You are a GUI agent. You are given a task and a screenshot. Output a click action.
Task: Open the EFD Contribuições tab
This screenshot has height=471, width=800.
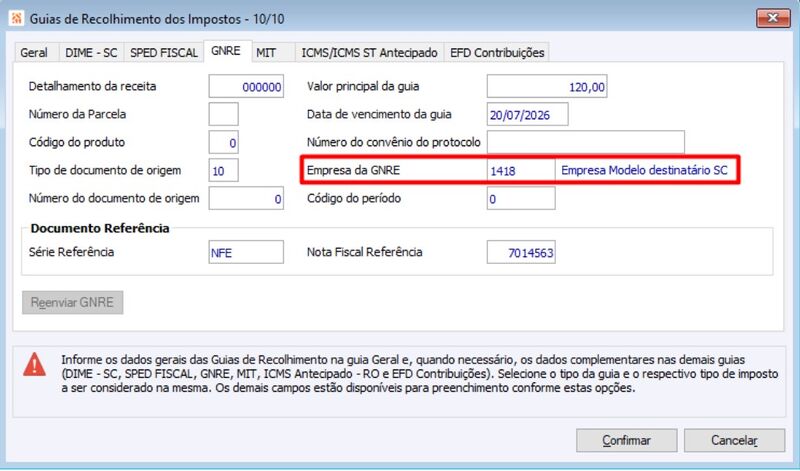click(x=497, y=53)
